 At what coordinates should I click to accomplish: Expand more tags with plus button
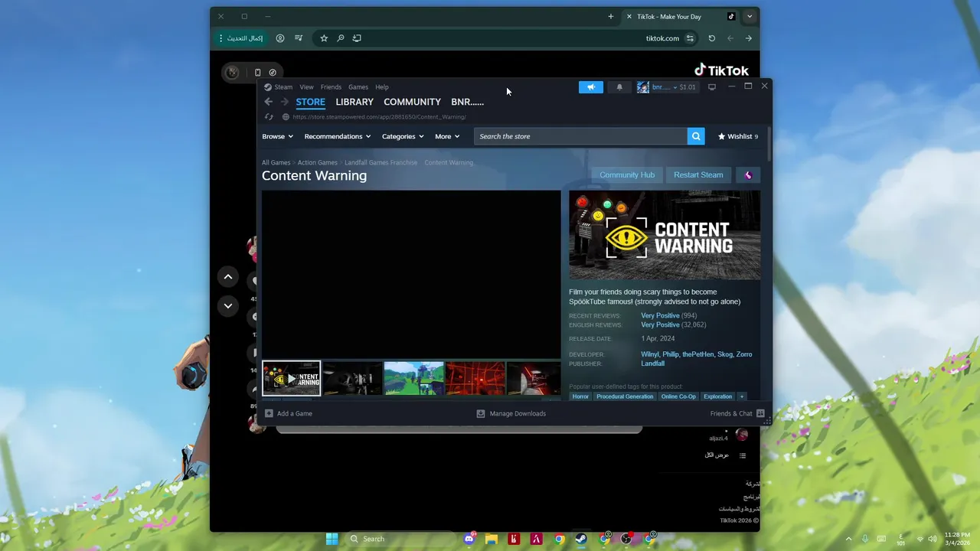(x=741, y=396)
